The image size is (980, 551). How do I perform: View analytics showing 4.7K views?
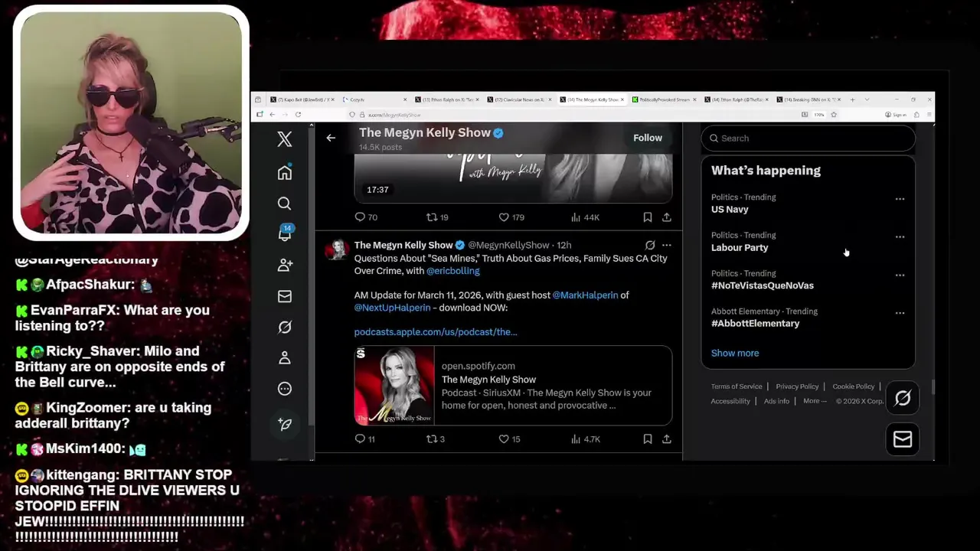[x=585, y=439]
